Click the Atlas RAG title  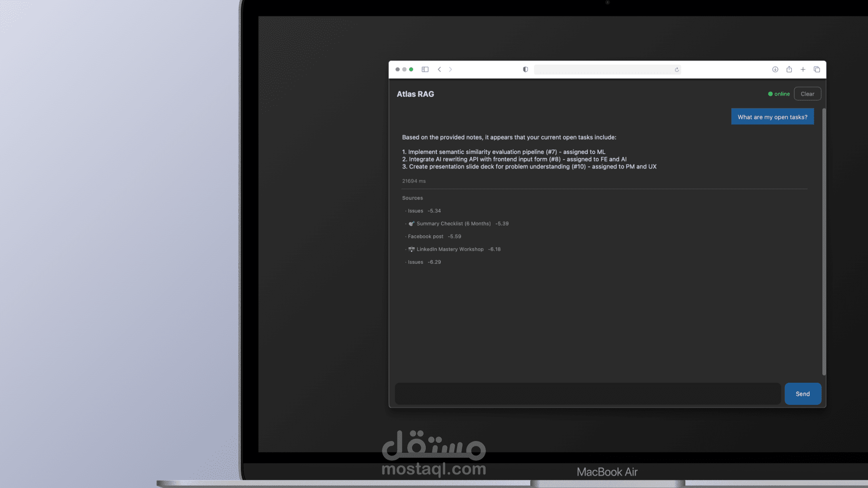(x=415, y=94)
